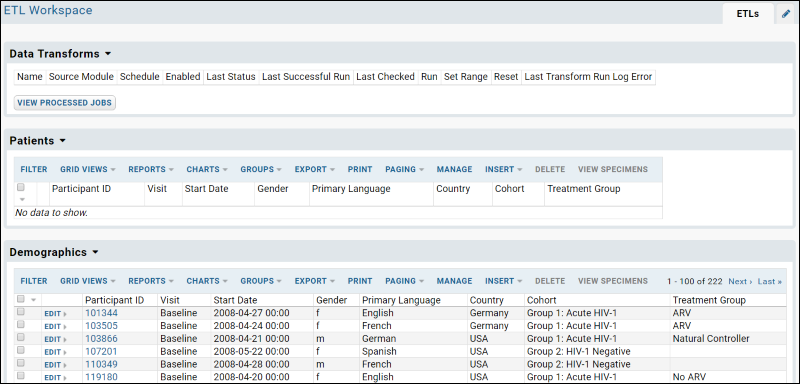Open Groups menu in Demographics grid
The image size is (800, 384).
pyautogui.click(x=261, y=281)
